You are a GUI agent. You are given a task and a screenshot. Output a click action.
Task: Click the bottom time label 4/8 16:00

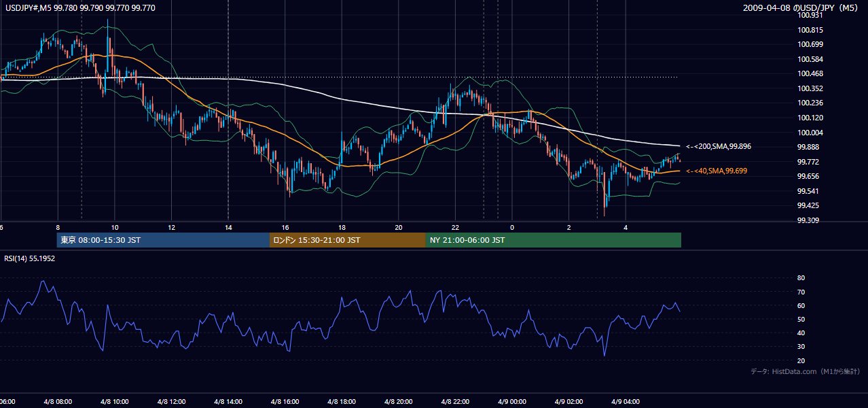tap(285, 402)
